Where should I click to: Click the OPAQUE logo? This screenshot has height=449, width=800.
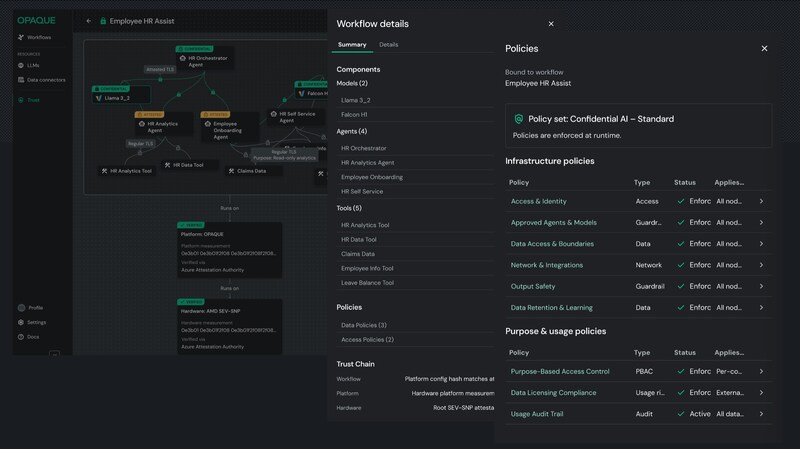(x=36, y=20)
